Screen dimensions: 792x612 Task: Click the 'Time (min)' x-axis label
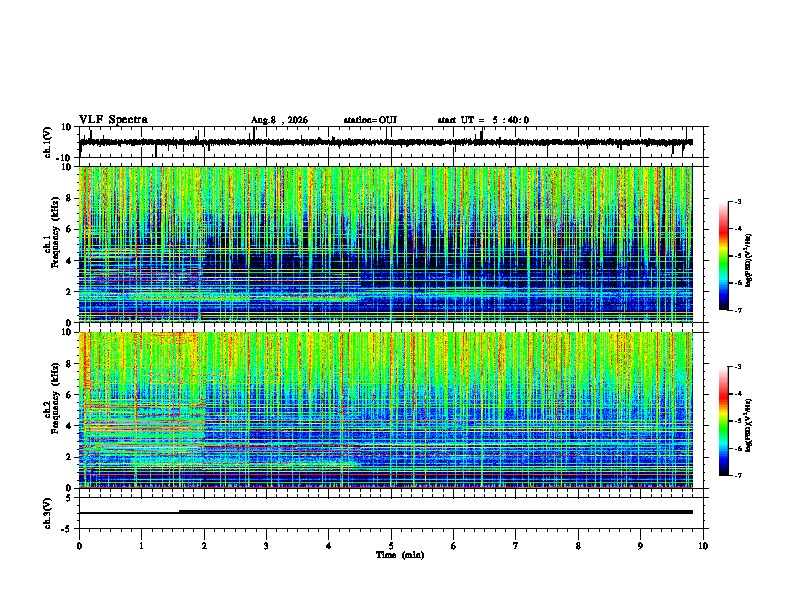tap(400, 555)
